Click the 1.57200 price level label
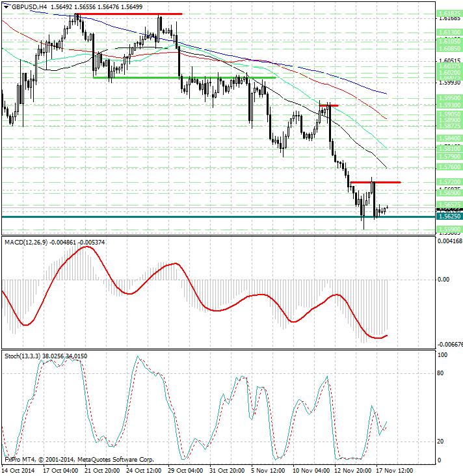 (449, 181)
